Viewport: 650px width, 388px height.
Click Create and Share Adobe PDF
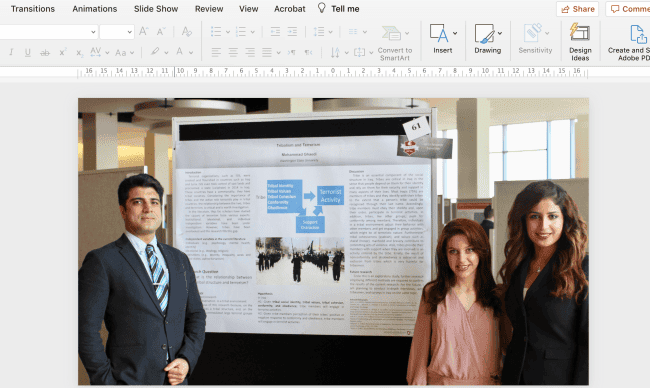tap(628, 43)
